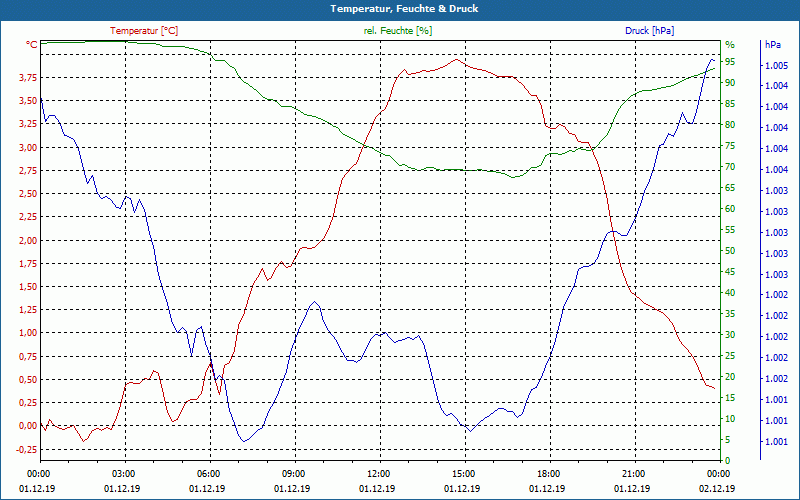This screenshot has height=500, width=800.
Task: Click the '45' humidity axis value
Action: pyautogui.click(x=730, y=272)
